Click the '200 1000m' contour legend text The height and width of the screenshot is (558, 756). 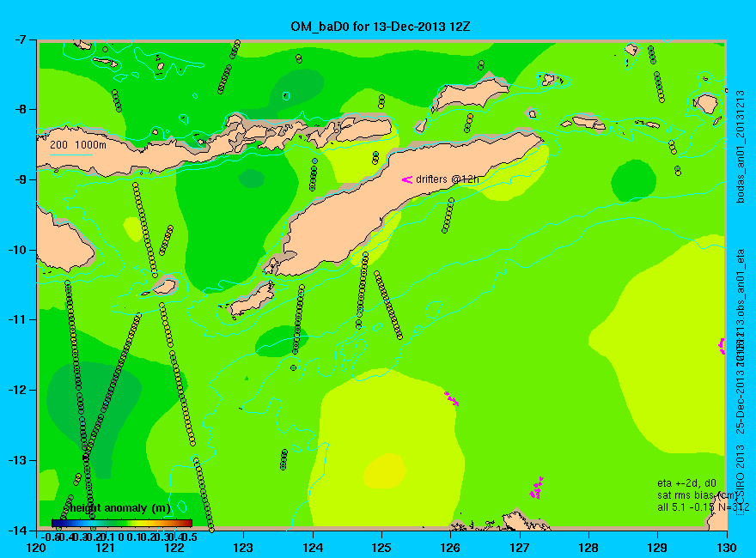coord(78,144)
